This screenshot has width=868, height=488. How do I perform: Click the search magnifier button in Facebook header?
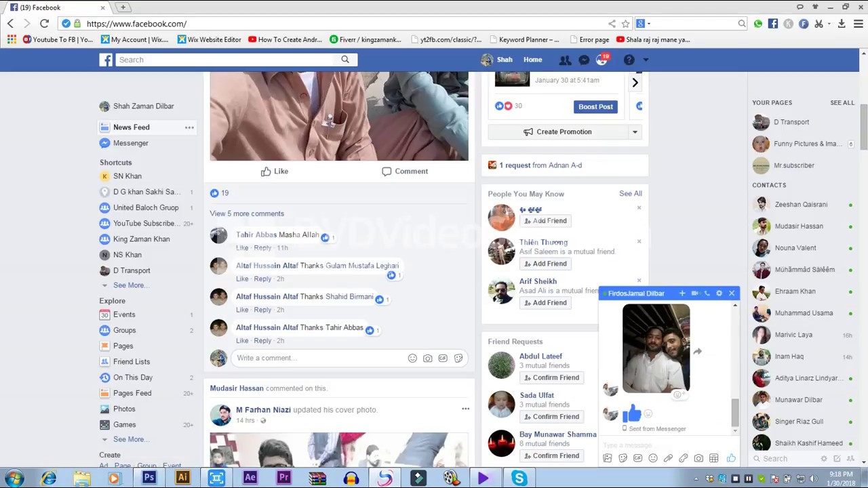(x=345, y=60)
